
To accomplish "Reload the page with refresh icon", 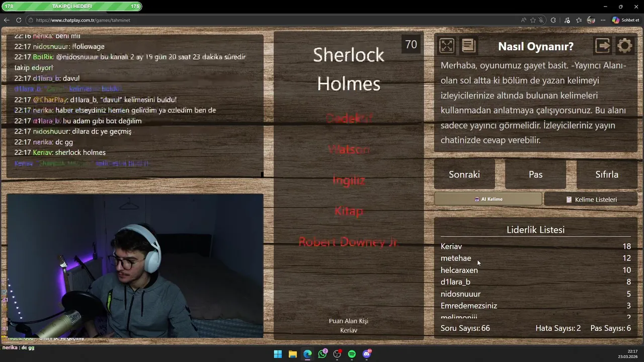I will point(19,20).
